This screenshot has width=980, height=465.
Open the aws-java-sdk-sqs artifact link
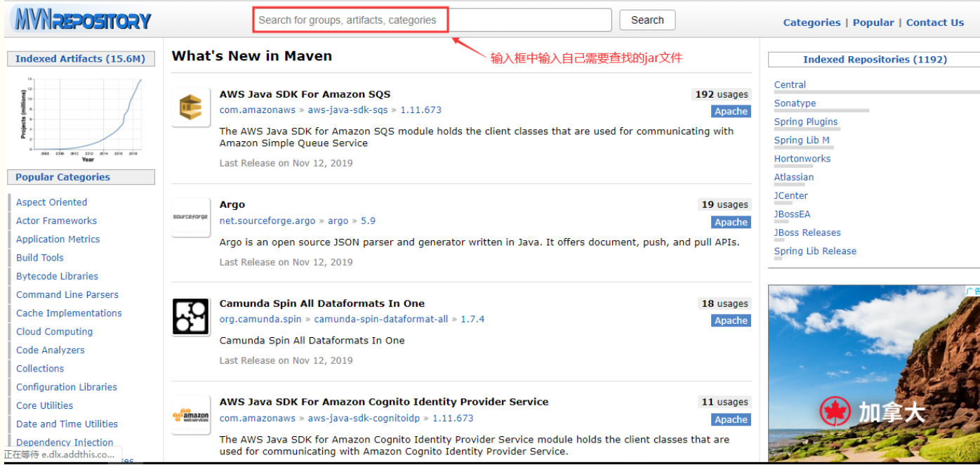pos(347,110)
